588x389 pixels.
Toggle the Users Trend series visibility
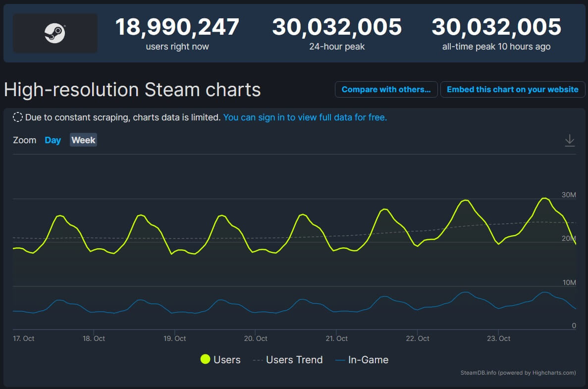(287, 360)
